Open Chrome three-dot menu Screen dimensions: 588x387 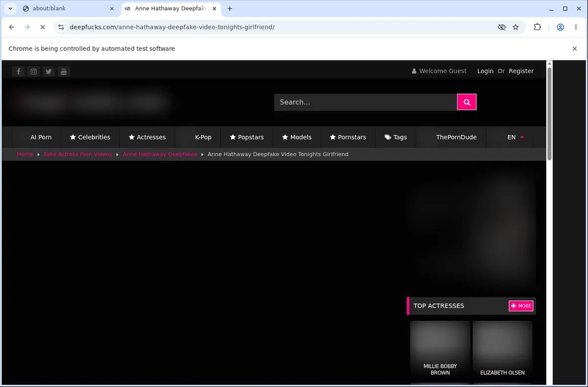tap(576, 27)
